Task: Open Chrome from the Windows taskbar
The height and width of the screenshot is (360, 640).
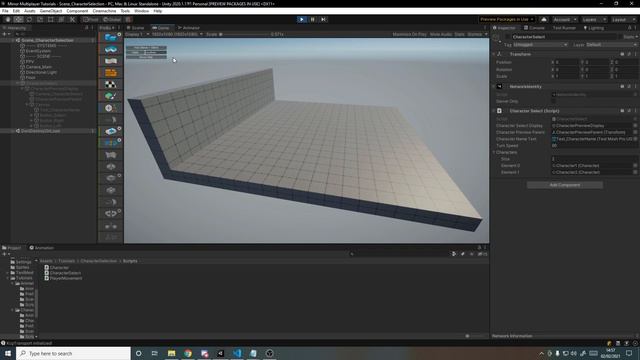Action: click(188, 353)
